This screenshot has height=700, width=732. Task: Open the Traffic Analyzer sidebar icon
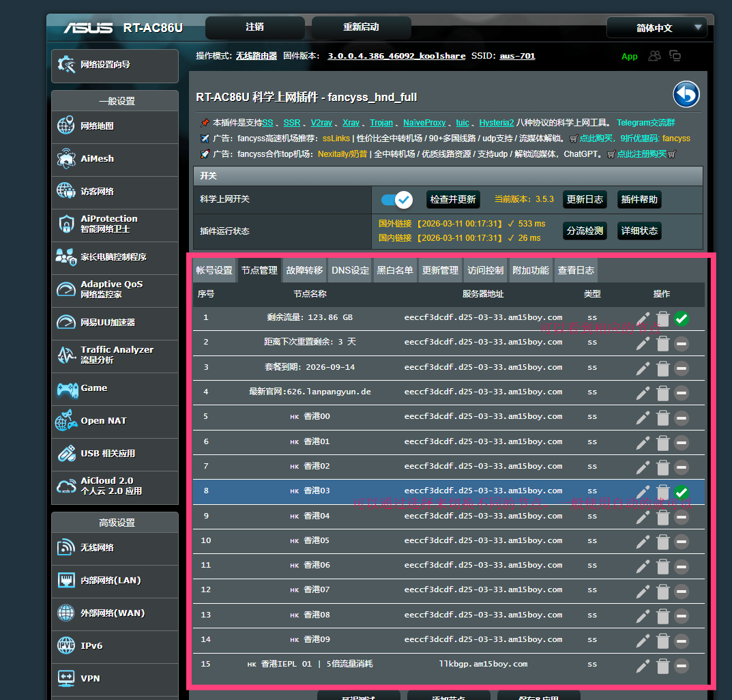coord(66,355)
